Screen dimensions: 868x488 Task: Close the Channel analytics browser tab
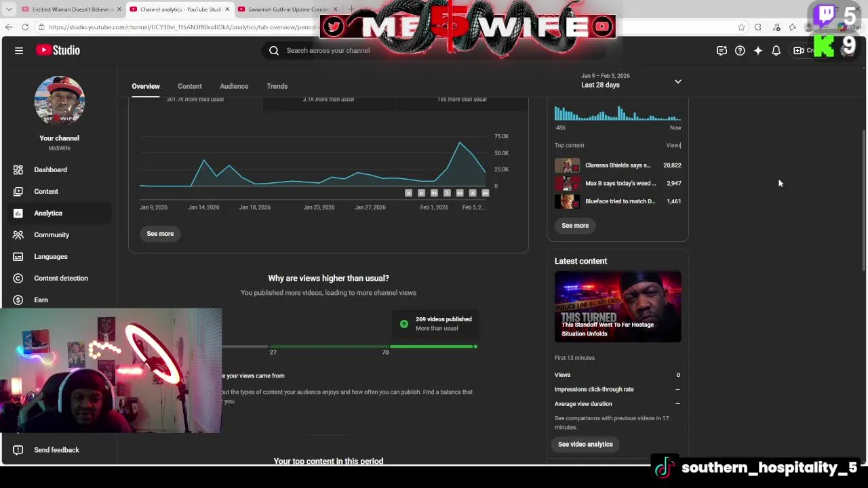pos(227,9)
